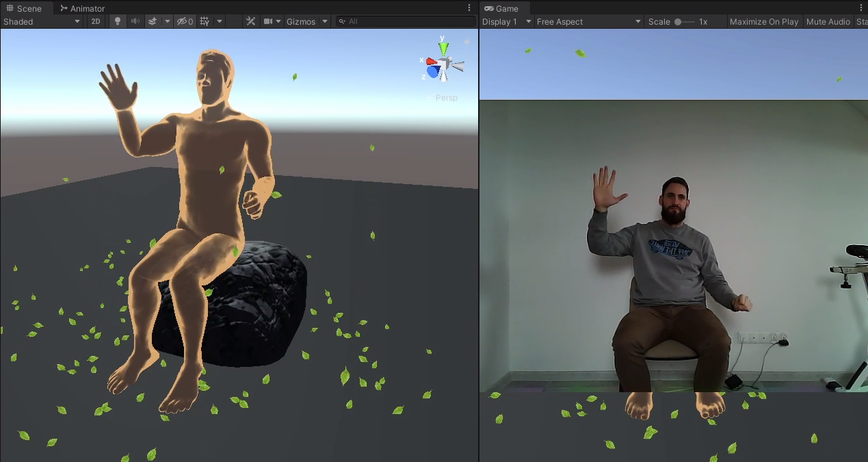The width and height of the screenshot is (868, 462).
Task: Toggle hidden objects visibility in Scene view
Action: (185, 21)
